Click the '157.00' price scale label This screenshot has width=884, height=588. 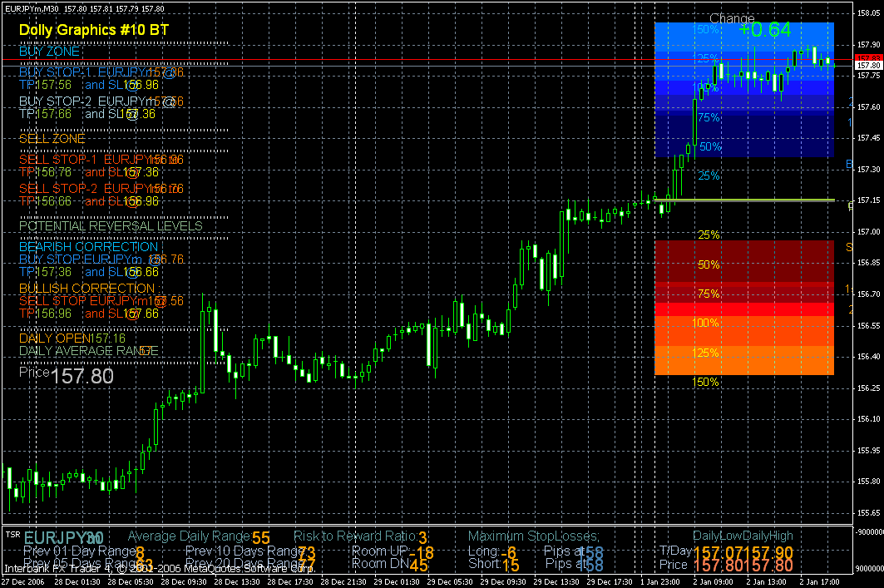[869, 232]
